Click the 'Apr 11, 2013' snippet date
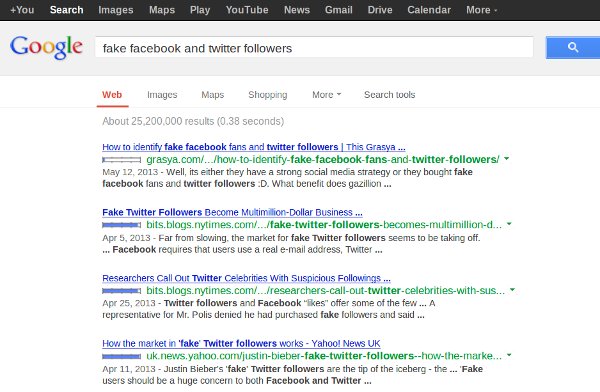This screenshot has width=600, height=392. (129, 369)
